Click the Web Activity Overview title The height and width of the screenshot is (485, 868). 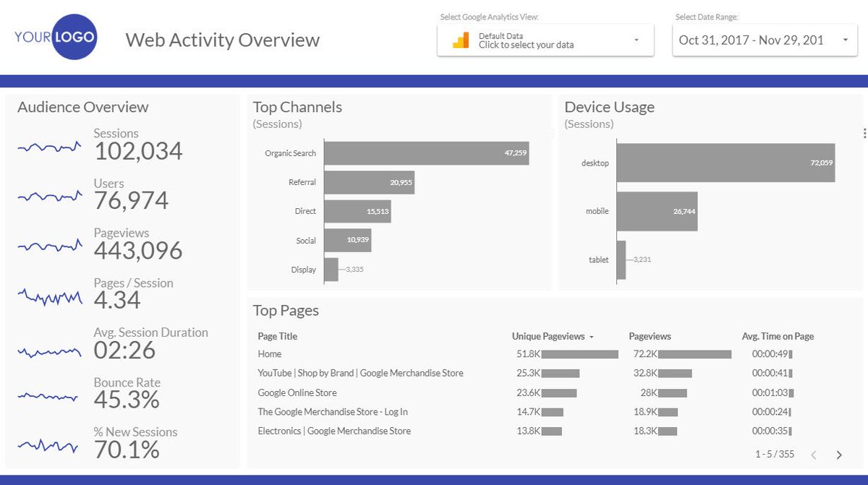coord(223,39)
